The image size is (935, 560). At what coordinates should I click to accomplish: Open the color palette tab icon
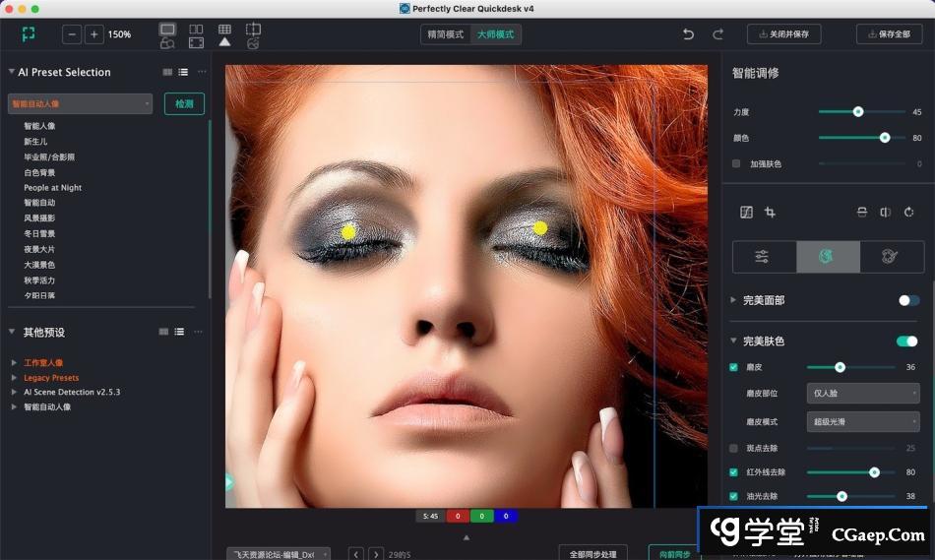(889, 256)
